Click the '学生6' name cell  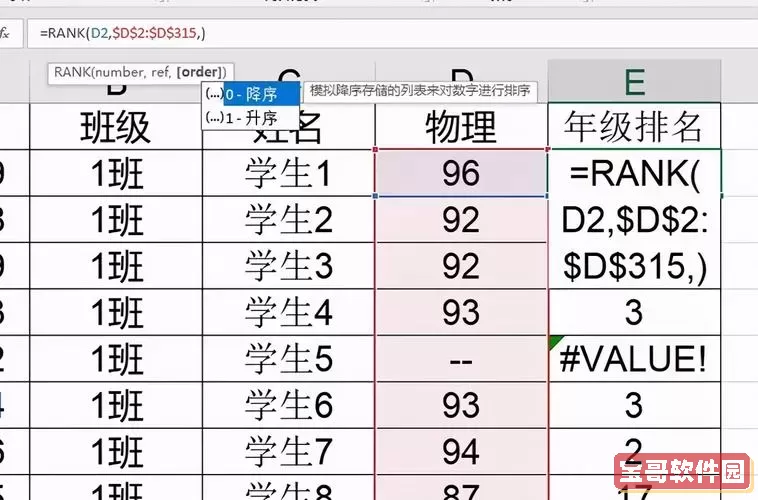pyautogui.click(x=289, y=405)
